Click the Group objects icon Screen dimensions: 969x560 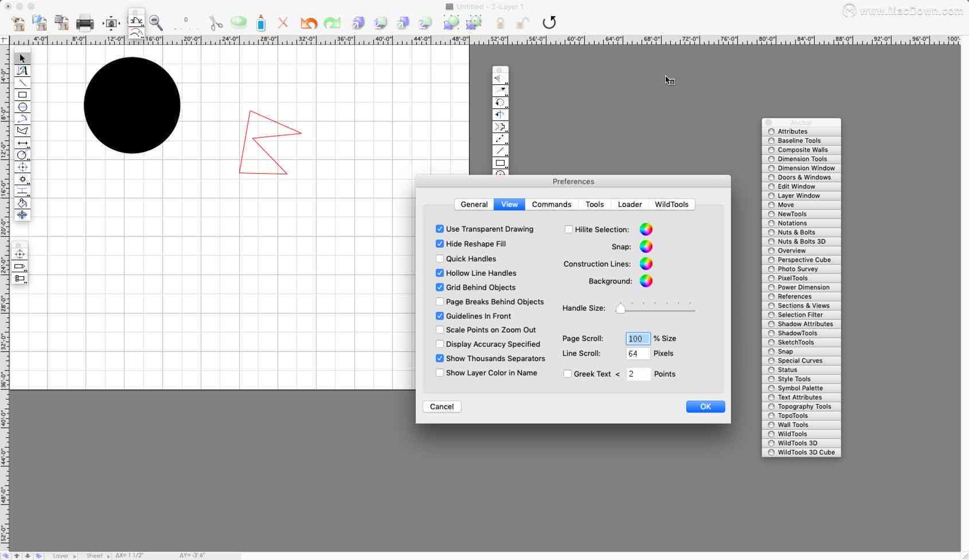(x=451, y=23)
